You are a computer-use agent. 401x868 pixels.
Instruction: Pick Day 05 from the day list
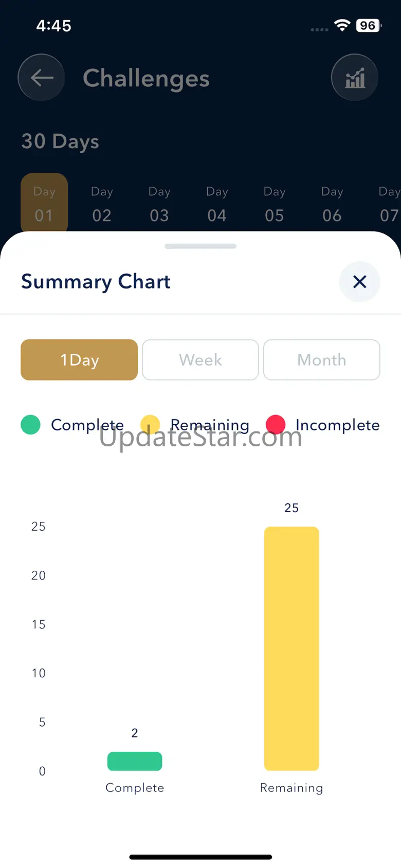275,204
